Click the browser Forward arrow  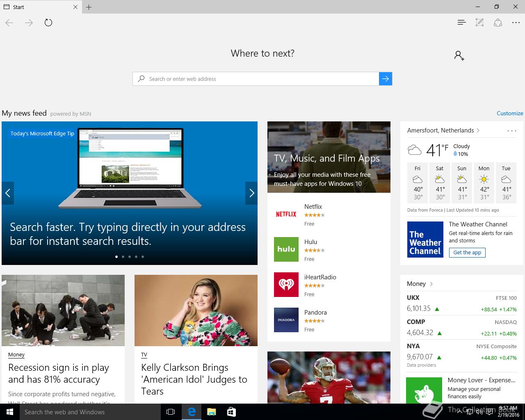point(29,23)
